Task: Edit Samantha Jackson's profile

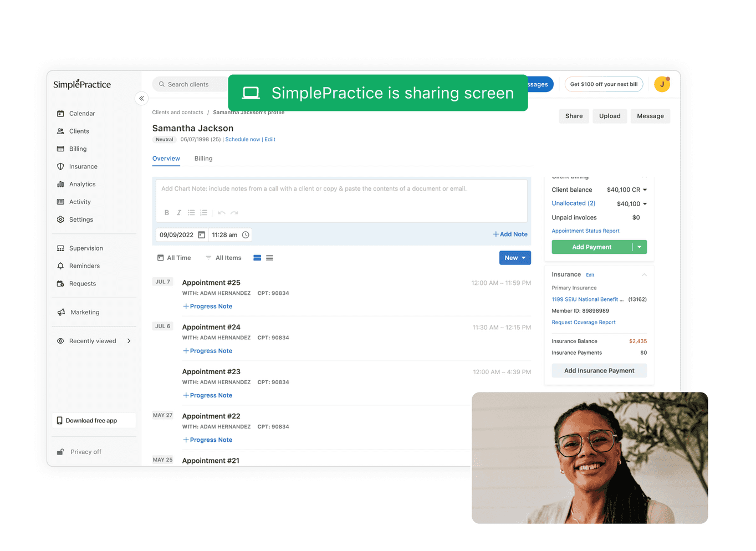Action: click(x=270, y=140)
